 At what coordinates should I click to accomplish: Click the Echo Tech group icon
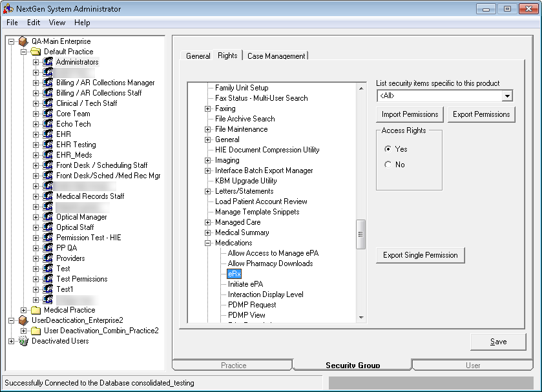tap(48, 124)
